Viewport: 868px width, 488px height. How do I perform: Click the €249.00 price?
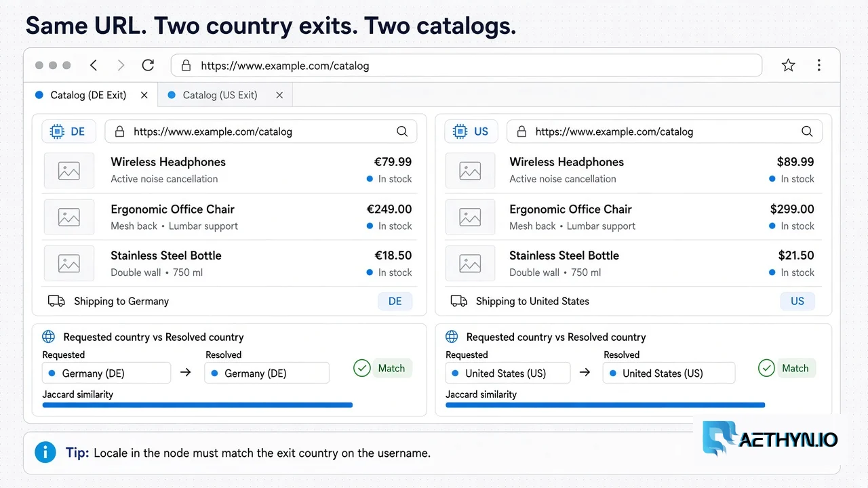pyautogui.click(x=389, y=209)
